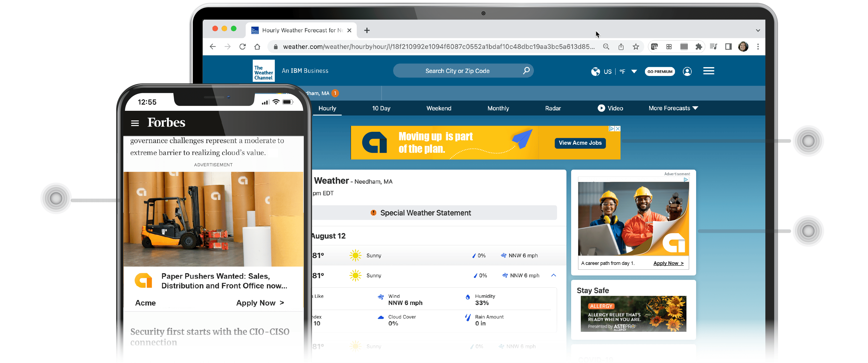Click the search magnifier icon
This screenshot has height=363, width=868.
[526, 70]
